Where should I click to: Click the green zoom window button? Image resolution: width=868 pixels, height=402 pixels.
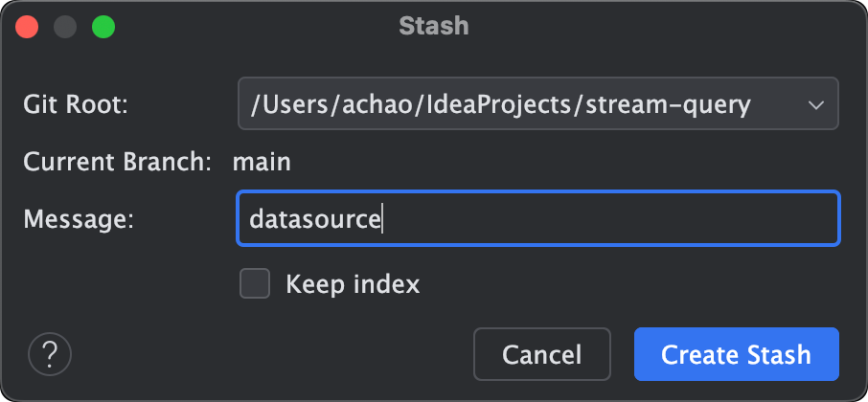pos(103,27)
